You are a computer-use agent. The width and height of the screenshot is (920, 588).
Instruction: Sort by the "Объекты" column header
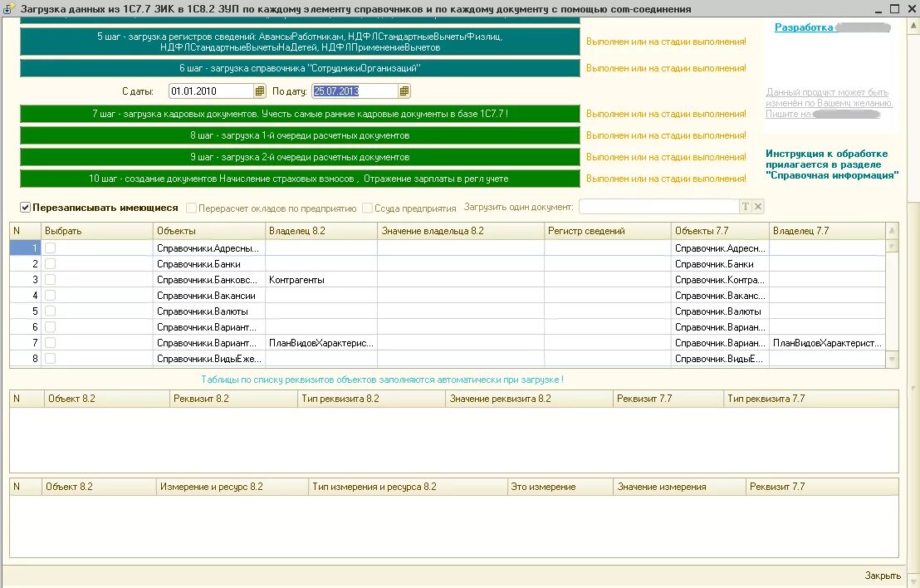click(209, 231)
